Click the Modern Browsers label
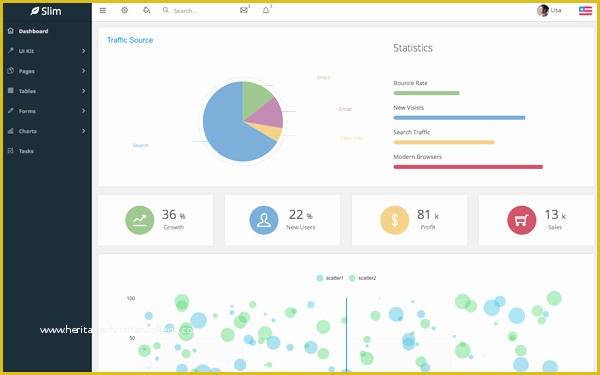This screenshot has height=375, width=600. click(x=417, y=157)
